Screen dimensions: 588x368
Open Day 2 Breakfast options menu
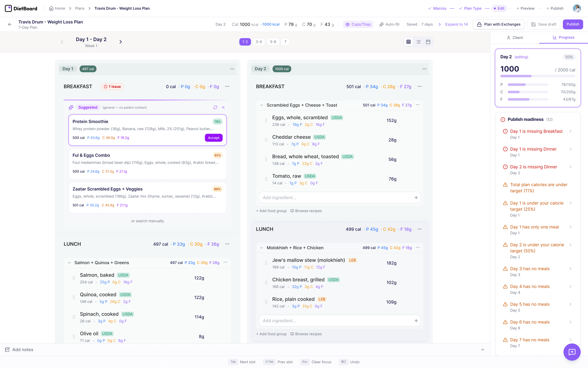click(420, 86)
